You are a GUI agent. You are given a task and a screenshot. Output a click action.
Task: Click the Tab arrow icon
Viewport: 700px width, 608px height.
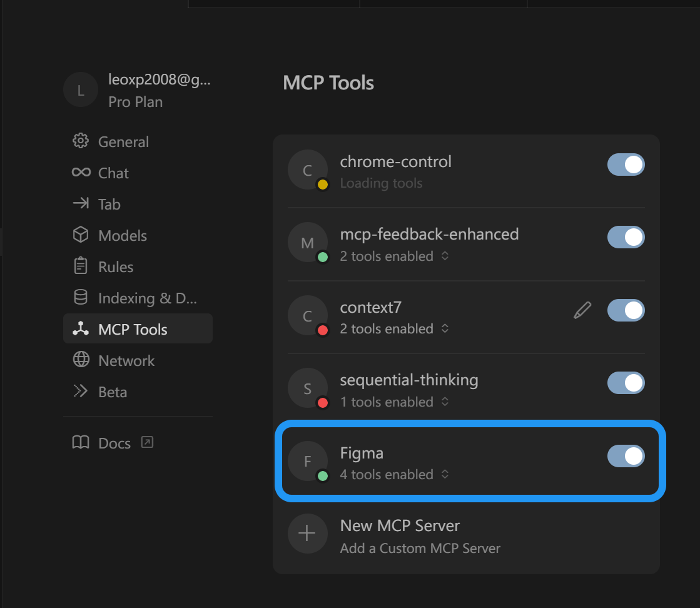coord(81,203)
